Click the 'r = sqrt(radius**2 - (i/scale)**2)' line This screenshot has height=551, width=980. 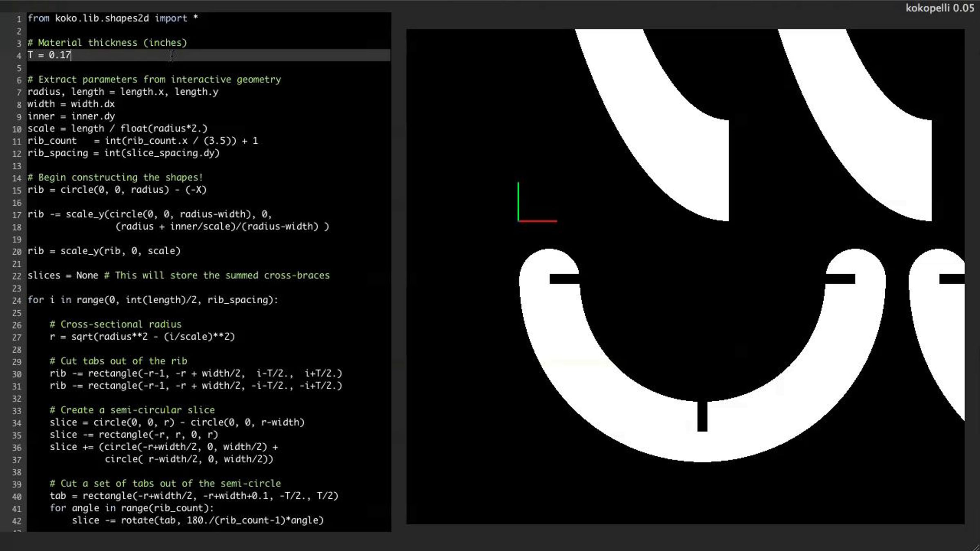tap(143, 337)
